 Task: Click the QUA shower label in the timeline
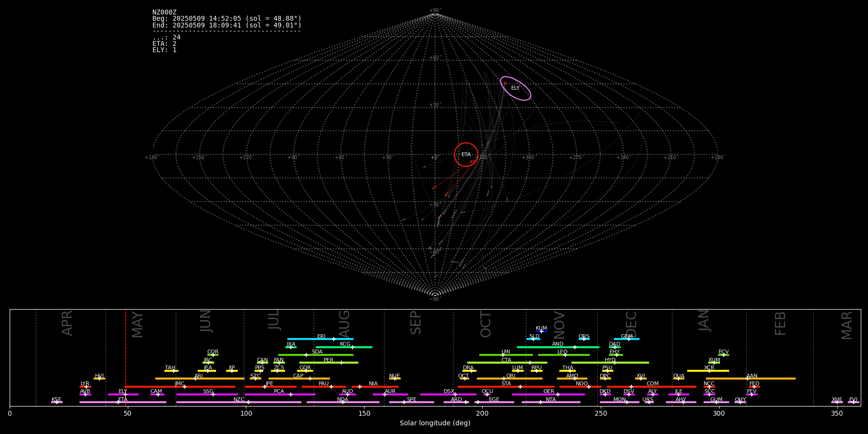pyautogui.click(x=678, y=376)
